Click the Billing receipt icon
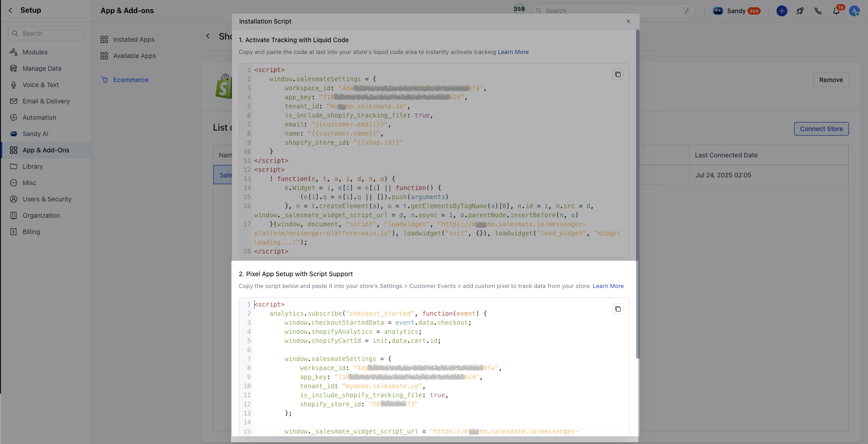 coord(14,232)
